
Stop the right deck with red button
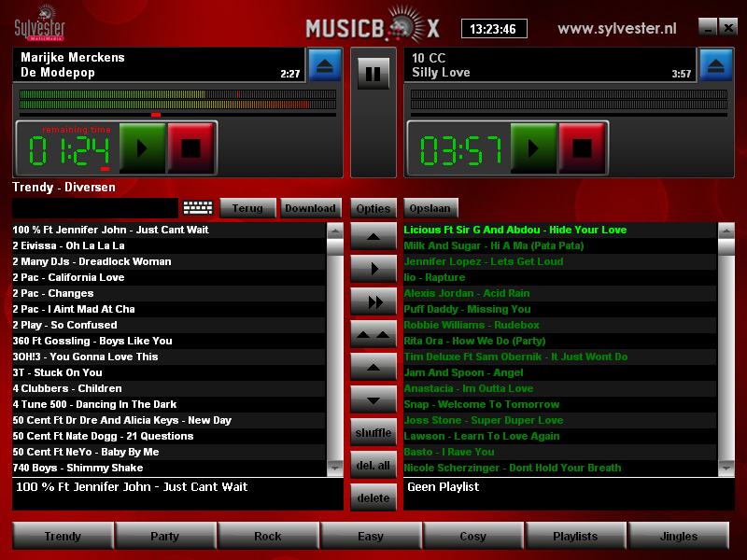(583, 147)
